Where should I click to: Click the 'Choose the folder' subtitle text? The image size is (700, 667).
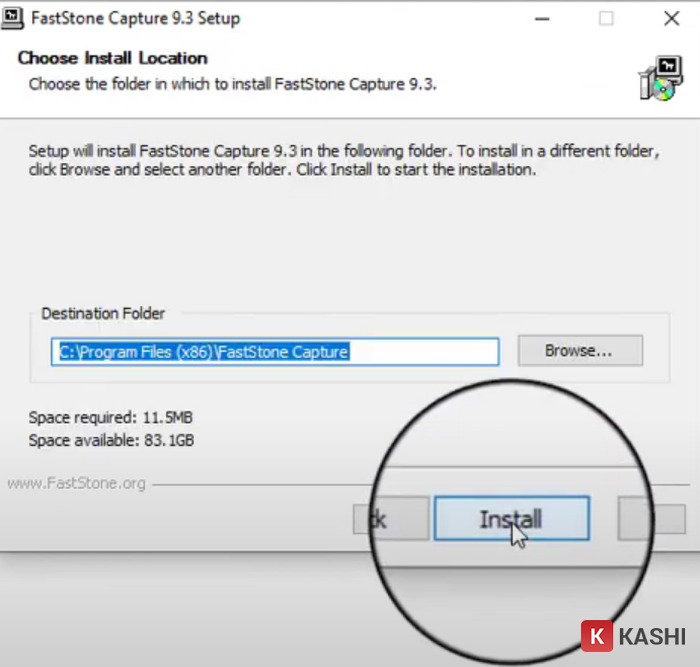pos(232,83)
